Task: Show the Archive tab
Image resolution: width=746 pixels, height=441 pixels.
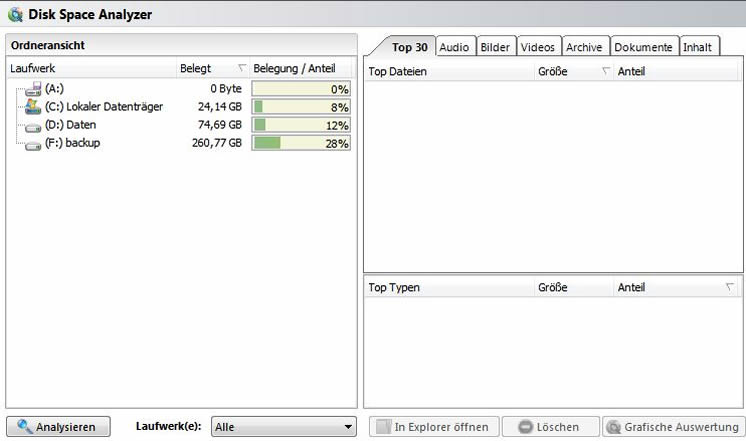Action: pyautogui.click(x=584, y=47)
